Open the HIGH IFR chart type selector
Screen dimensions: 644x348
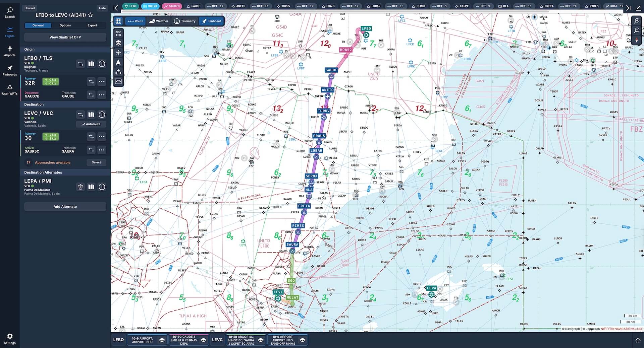tap(118, 33)
